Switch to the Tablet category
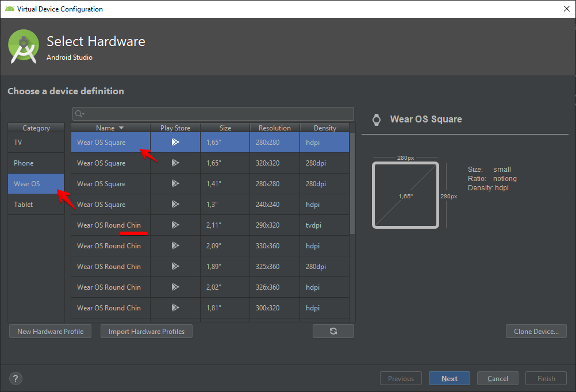The image size is (576, 392). point(36,205)
